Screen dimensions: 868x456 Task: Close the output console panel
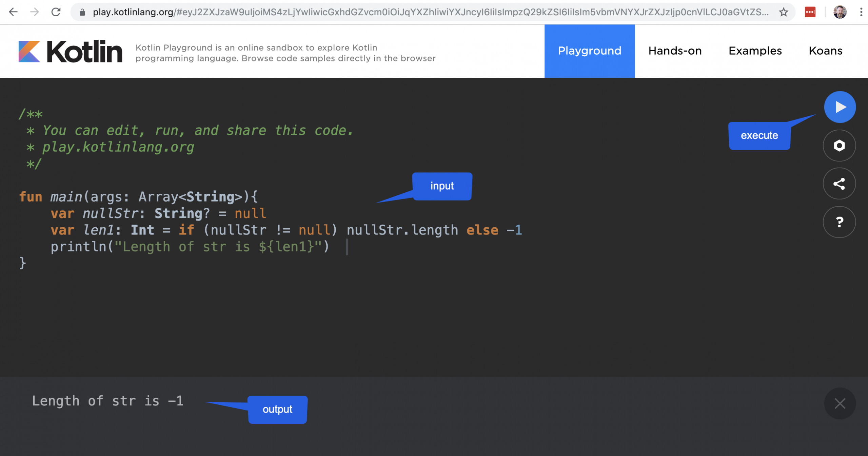point(840,403)
